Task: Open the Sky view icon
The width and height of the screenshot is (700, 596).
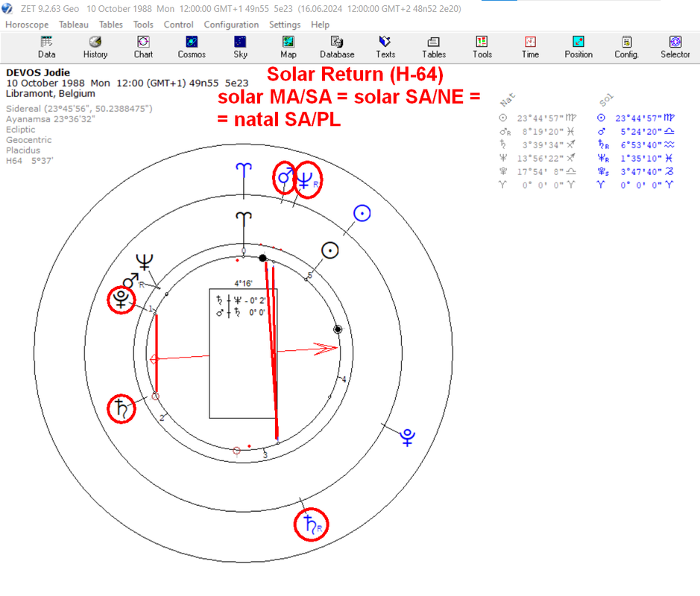Action: (240, 47)
